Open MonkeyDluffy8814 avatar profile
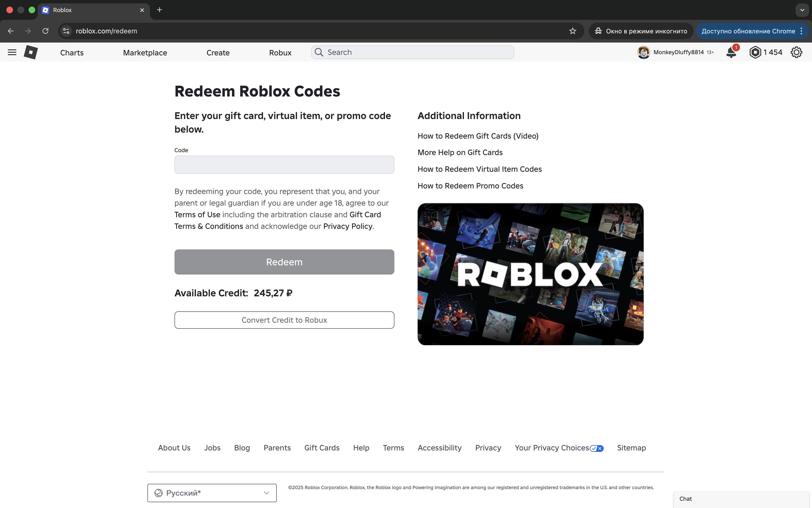Screen dimensions: 812x508 (x=643, y=52)
